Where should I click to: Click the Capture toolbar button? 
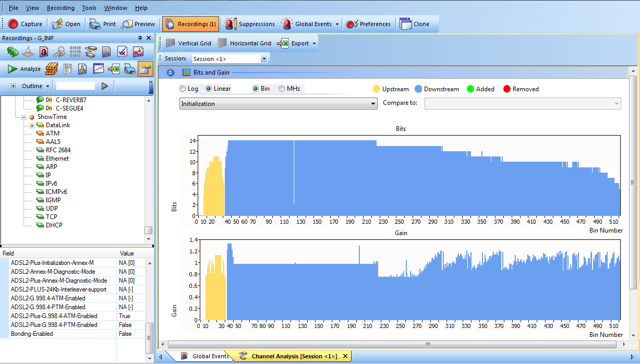click(x=25, y=24)
